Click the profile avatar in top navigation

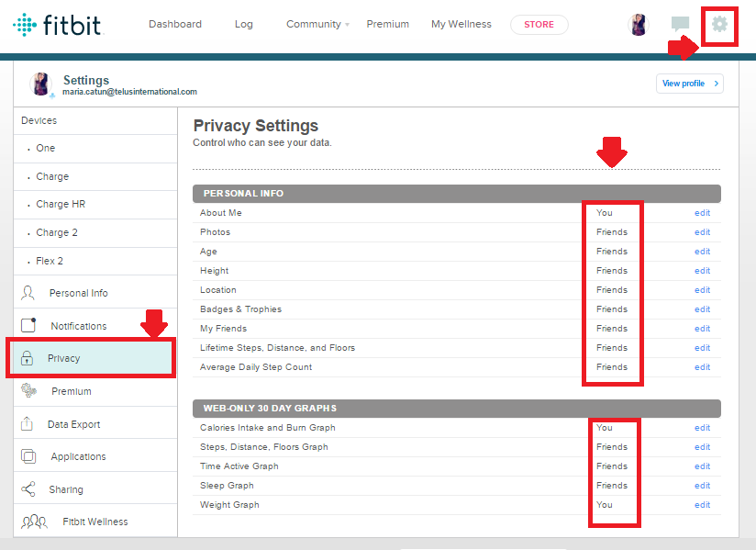[x=639, y=25]
